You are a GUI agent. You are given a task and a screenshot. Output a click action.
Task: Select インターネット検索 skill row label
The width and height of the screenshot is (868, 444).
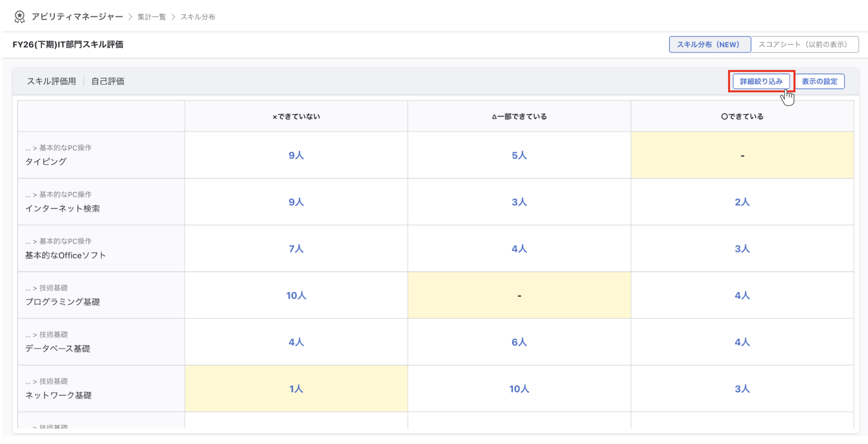point(63,208)
